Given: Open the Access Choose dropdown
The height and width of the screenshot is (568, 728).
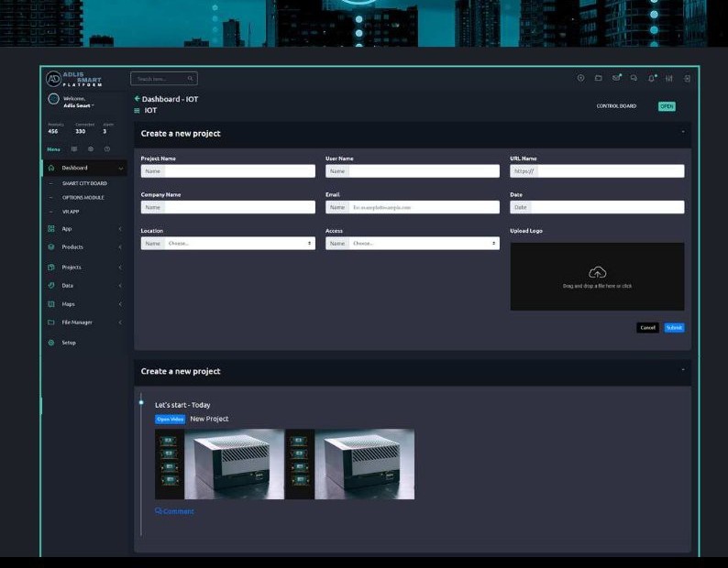Looking at the screenshot, I should click(x=424, y=243).
